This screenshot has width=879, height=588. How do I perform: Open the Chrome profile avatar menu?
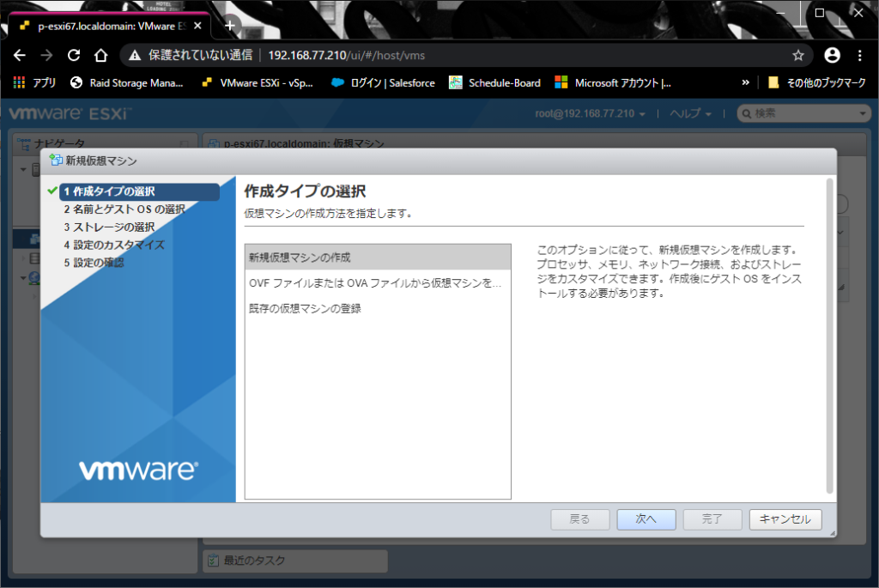click(832, 55)
